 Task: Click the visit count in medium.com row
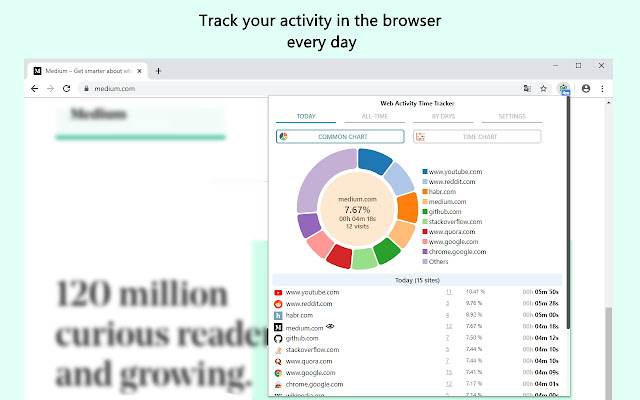[x=449, y=326]
